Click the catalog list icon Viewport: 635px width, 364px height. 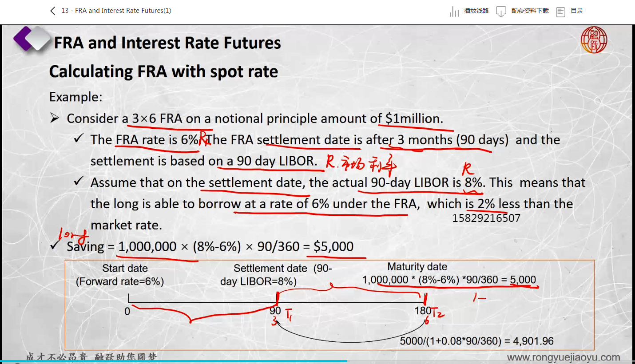[x=560, y=12]
